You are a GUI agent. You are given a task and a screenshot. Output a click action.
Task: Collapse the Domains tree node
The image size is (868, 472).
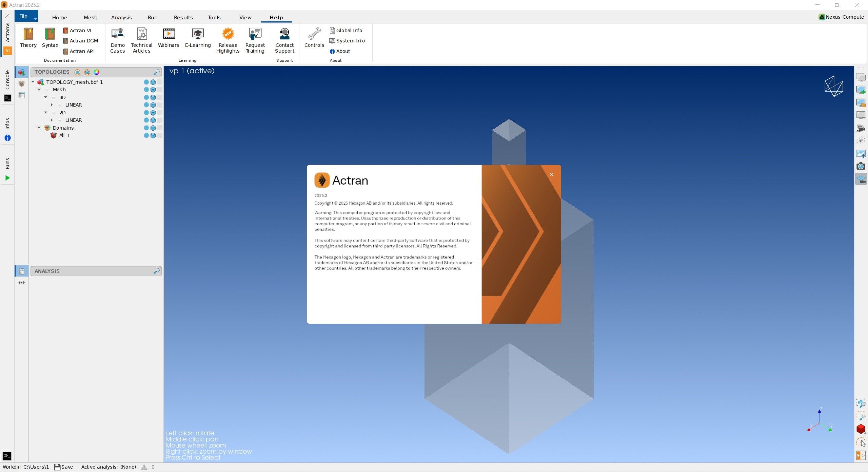click(x=39, y=128)
